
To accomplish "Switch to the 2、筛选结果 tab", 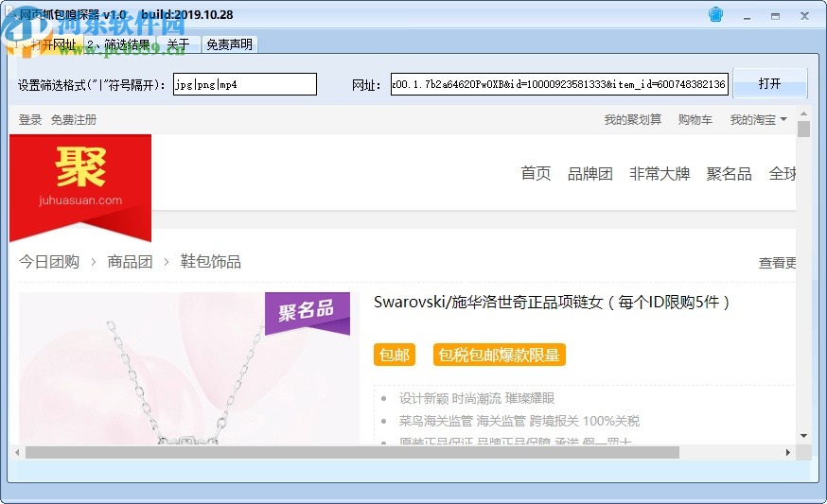I will point(119,44).
